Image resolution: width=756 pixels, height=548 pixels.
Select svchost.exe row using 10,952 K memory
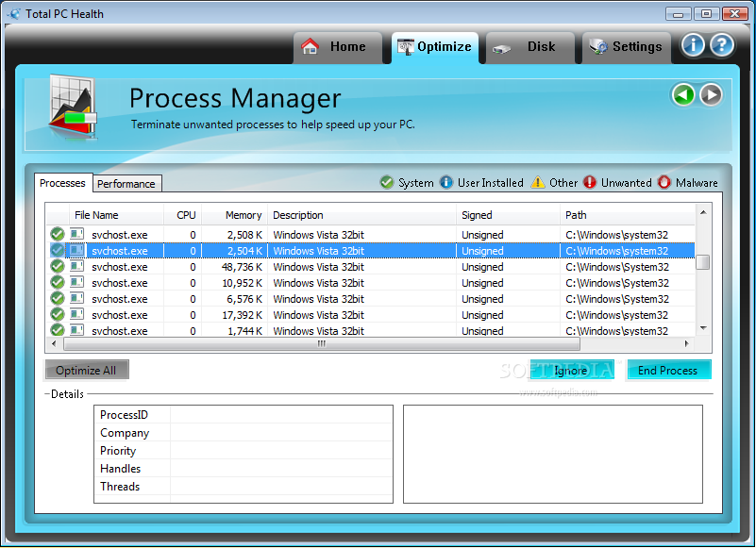click(x=370, y=283)
